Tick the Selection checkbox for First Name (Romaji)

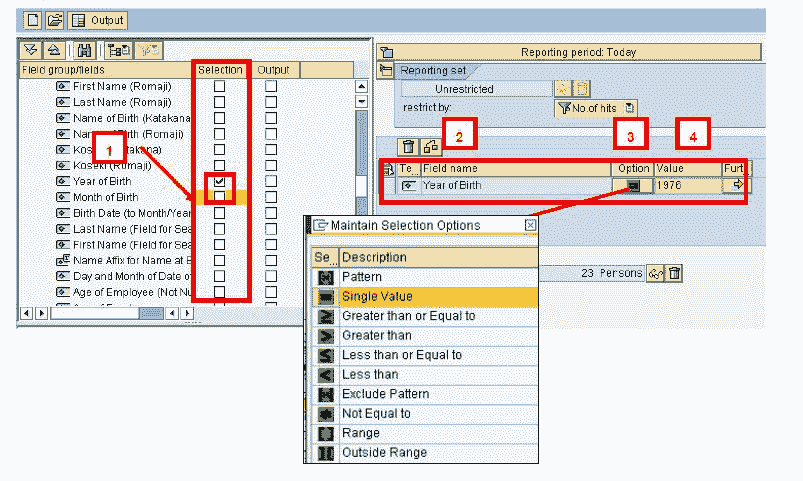tap(219, 86)
